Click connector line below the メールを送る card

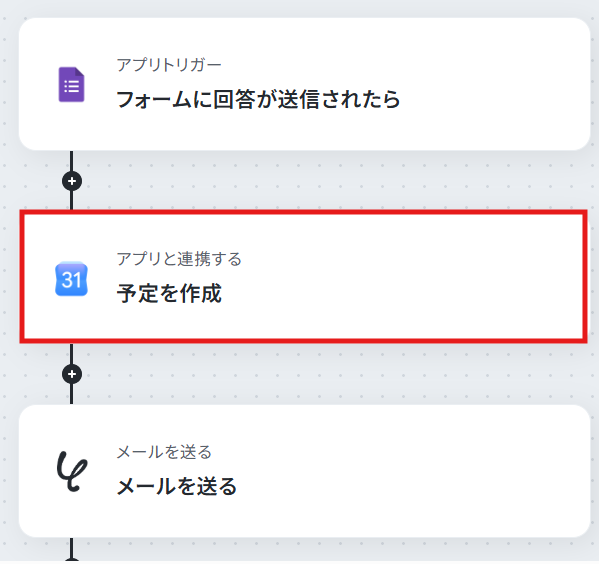pos(72,549)
